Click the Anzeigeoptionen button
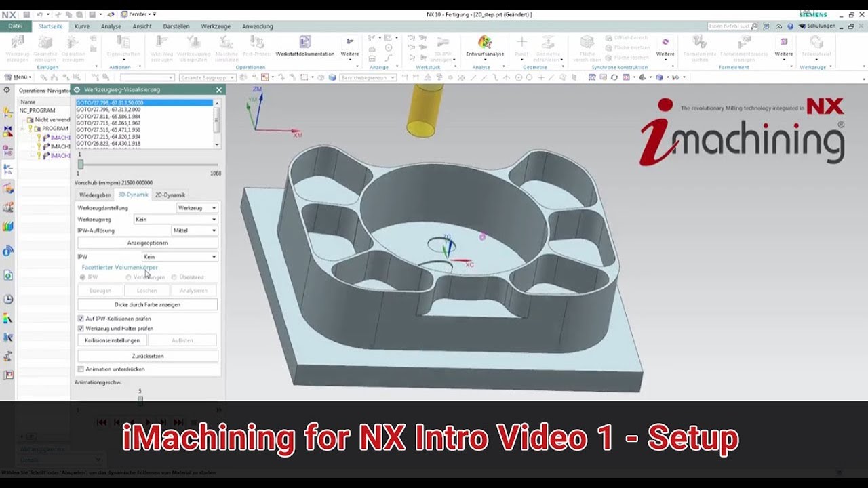The image size is (868, 488). tap(148, 243)
